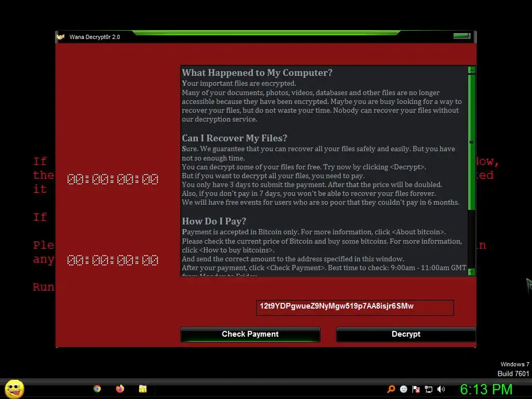Select the bitcoin address field
This screenshot has height=399, width=532.
pos(355,308)
